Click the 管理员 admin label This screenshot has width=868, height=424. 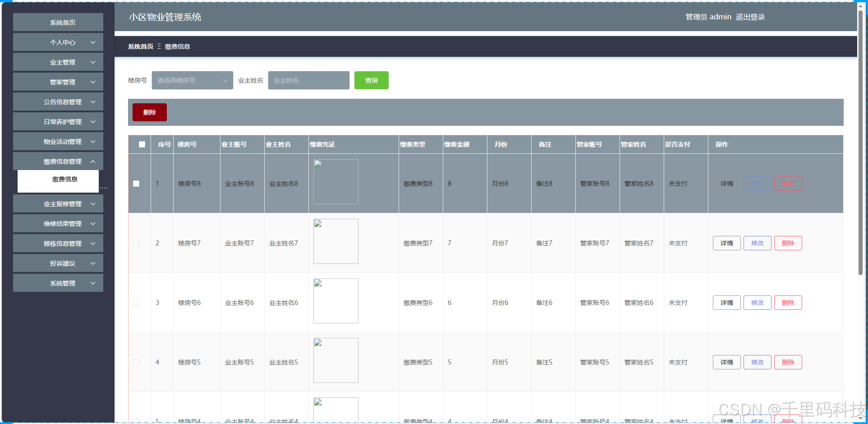tap(708, 17)
